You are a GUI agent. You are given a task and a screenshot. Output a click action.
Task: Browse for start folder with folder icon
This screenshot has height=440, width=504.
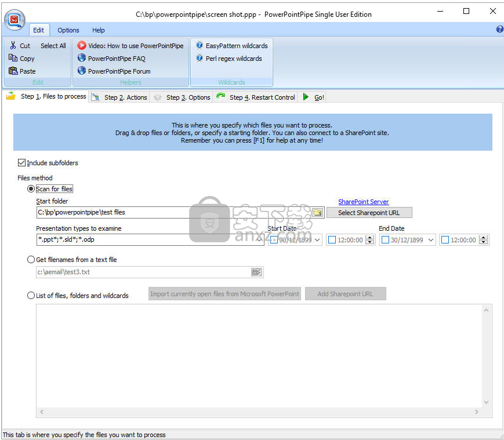pyautogui.click(x=318, y=212)
